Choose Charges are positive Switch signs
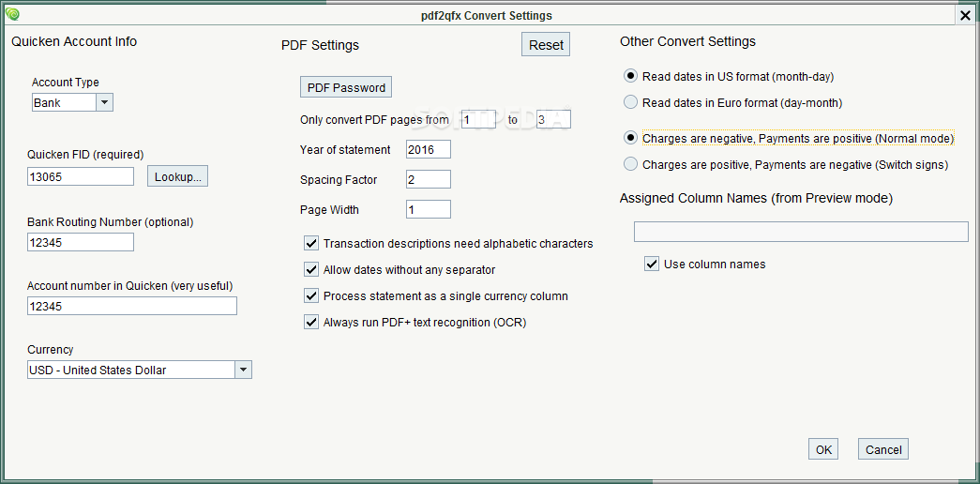Screen dimensions: 980x484 point(631,164)
